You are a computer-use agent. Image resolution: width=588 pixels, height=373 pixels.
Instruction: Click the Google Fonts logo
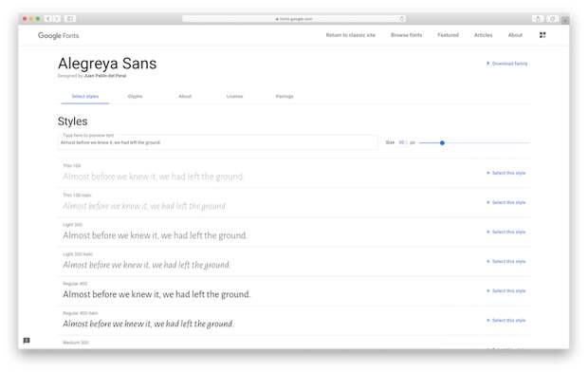(x=58, y=35)
